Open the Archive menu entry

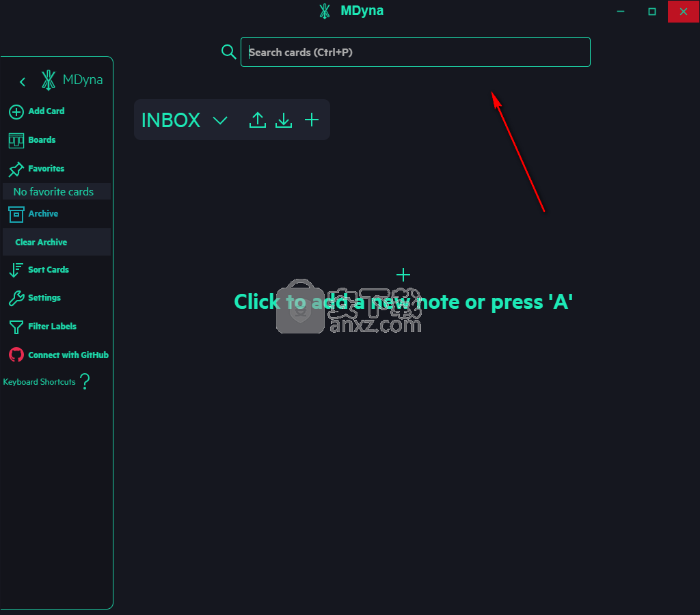tap(43, 213)
